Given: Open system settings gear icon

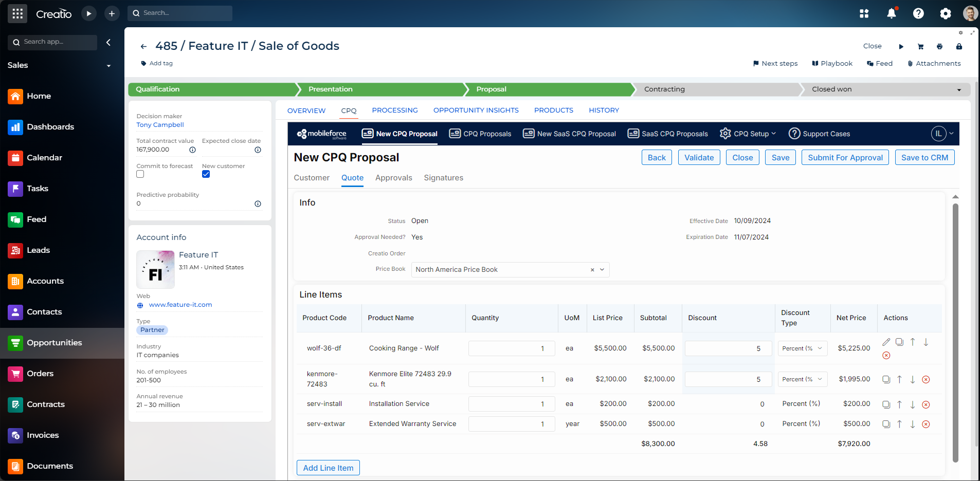Looking at the screenshot, I should pyautogui.click(x=946, y=13).
